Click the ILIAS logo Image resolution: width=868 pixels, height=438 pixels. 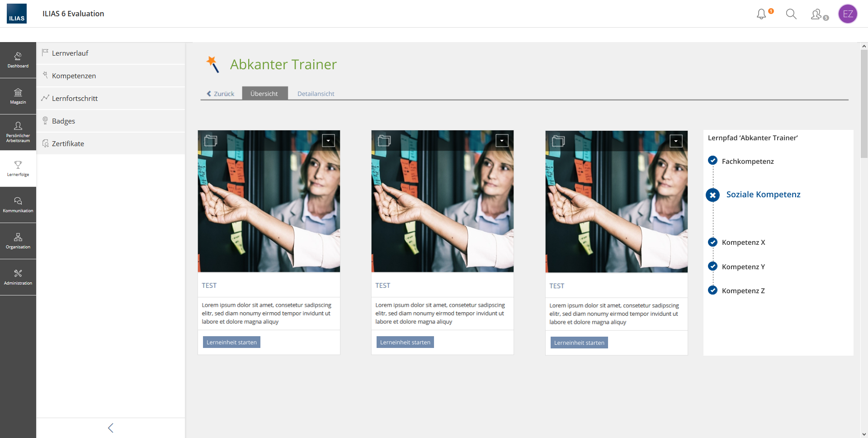(x=17, y=14)
